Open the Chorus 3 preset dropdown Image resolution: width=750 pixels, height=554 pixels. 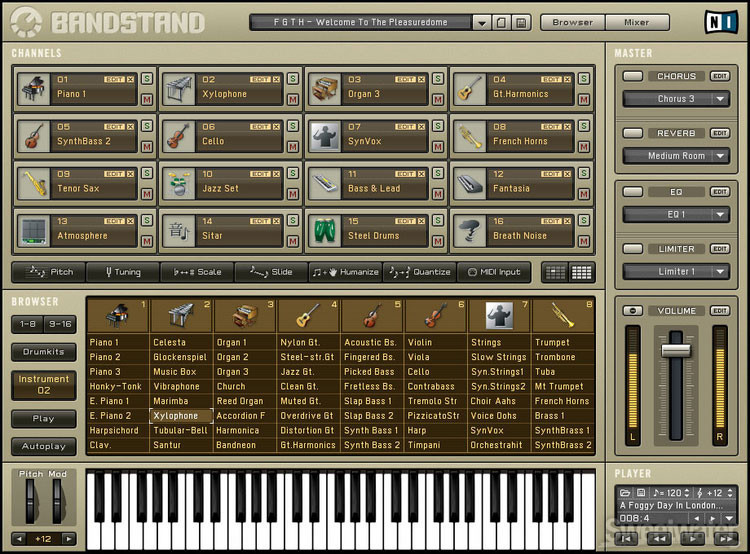pos(720,99)
